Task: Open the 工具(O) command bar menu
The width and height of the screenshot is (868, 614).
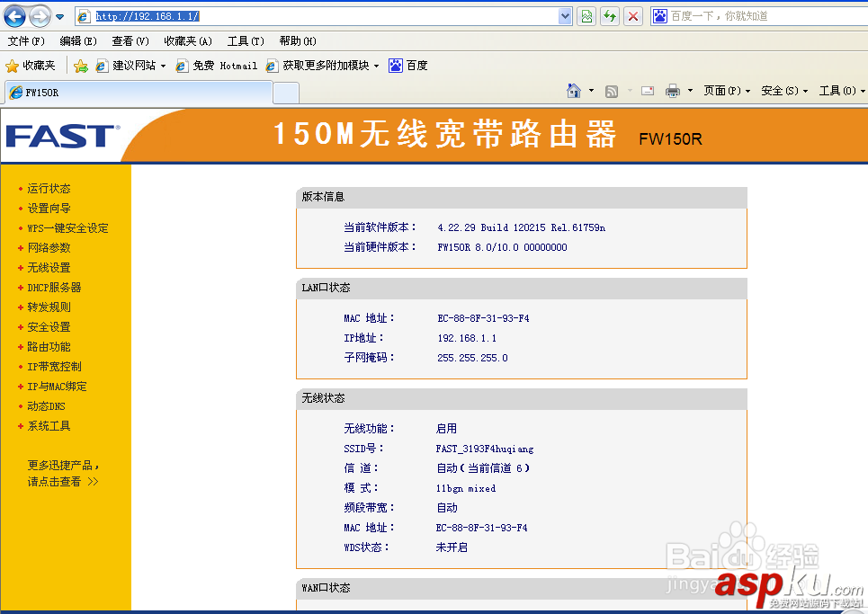Action: (x=842, y=91)
